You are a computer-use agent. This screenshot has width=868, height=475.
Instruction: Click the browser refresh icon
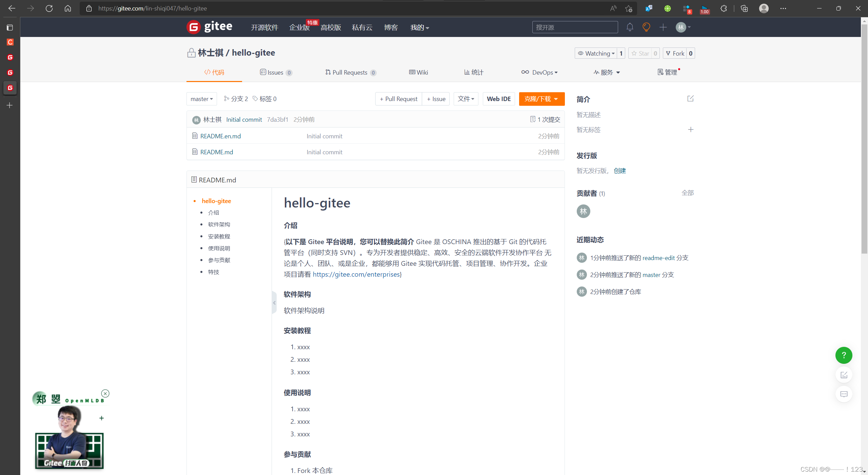point(49,8)
